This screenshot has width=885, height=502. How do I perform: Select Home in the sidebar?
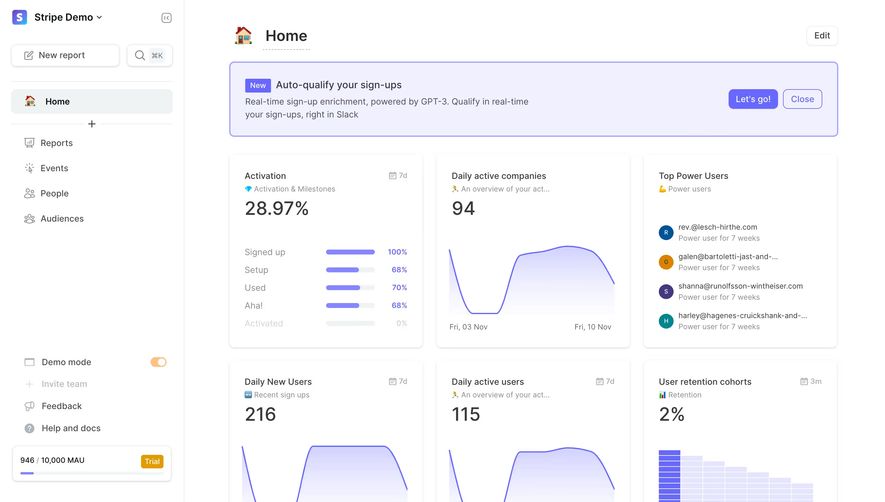(x=92, y=101)
